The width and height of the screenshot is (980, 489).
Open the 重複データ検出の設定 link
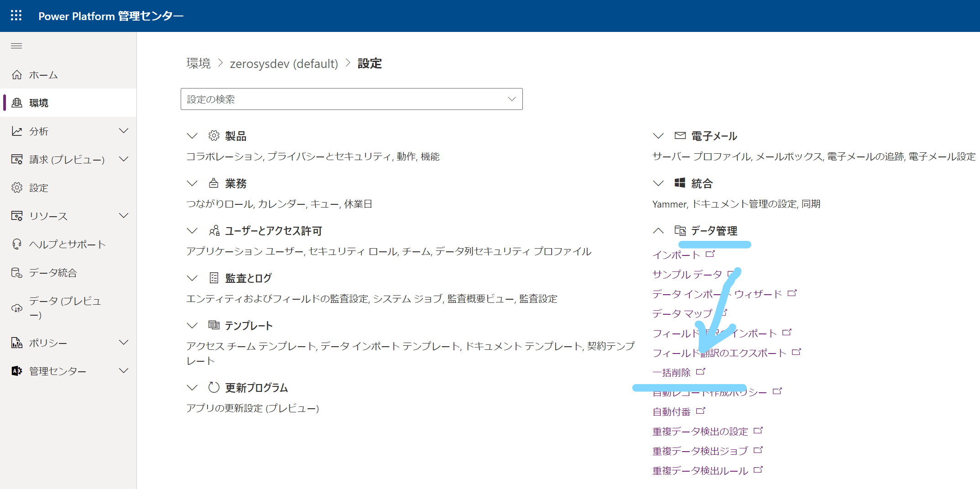[700, 432]
